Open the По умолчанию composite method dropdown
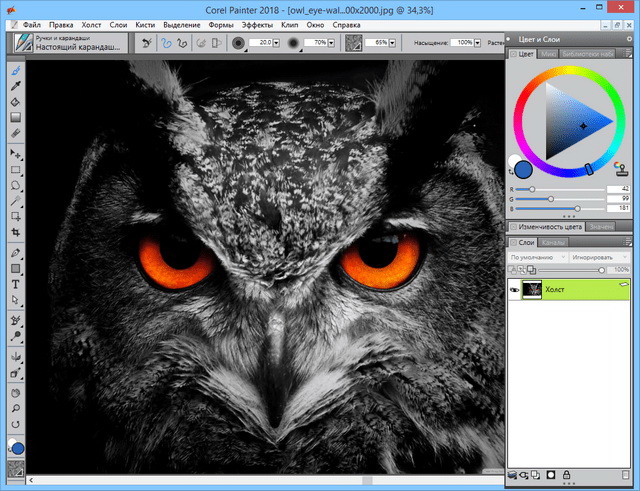 [x=535, y=257]
